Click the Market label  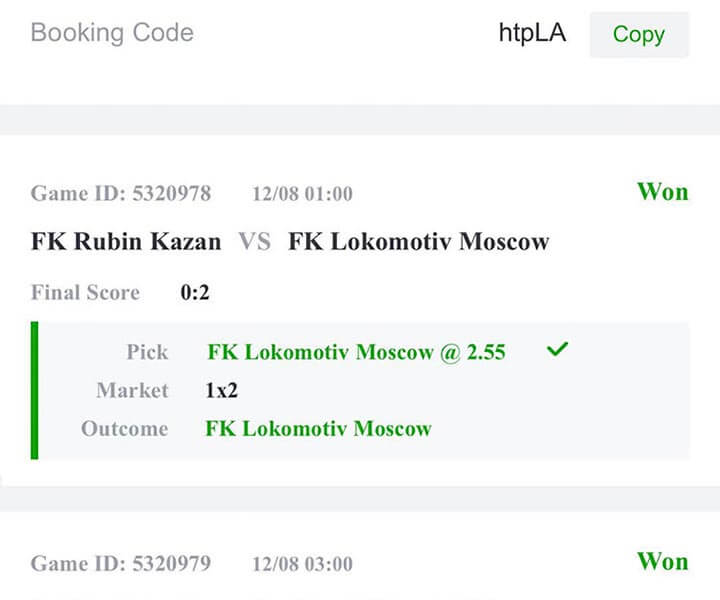(x=132, y=391)
